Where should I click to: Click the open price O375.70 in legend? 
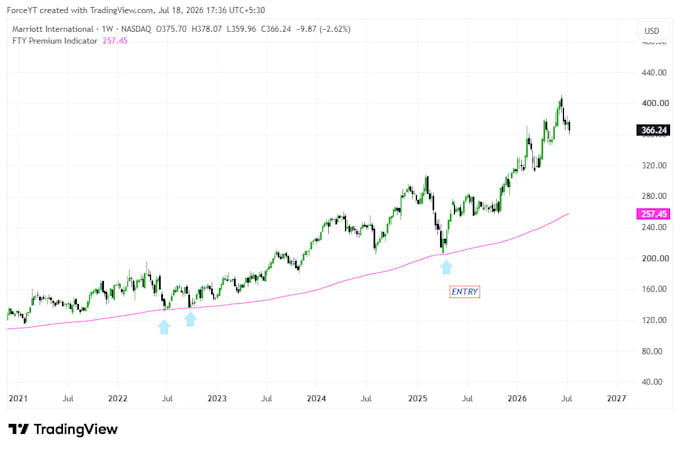point(171,29)
